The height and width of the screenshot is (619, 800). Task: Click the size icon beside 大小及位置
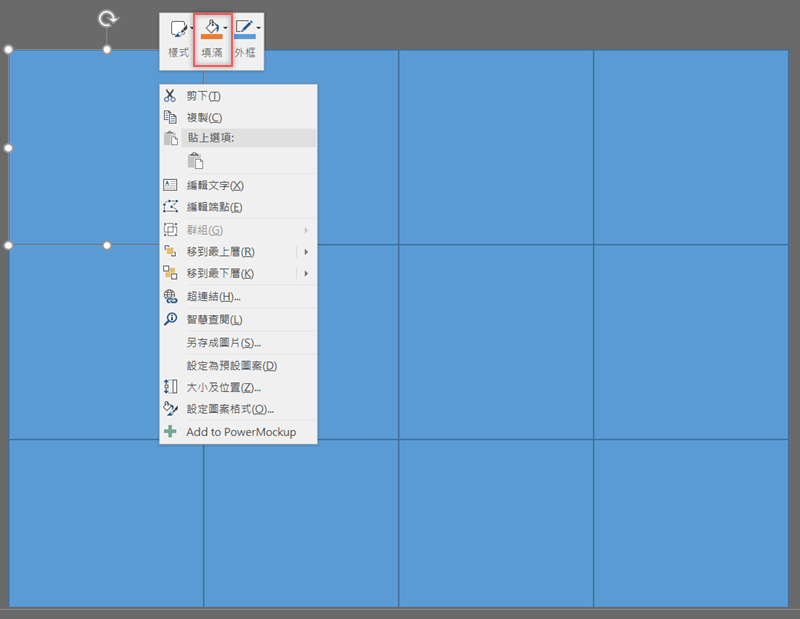170,386
